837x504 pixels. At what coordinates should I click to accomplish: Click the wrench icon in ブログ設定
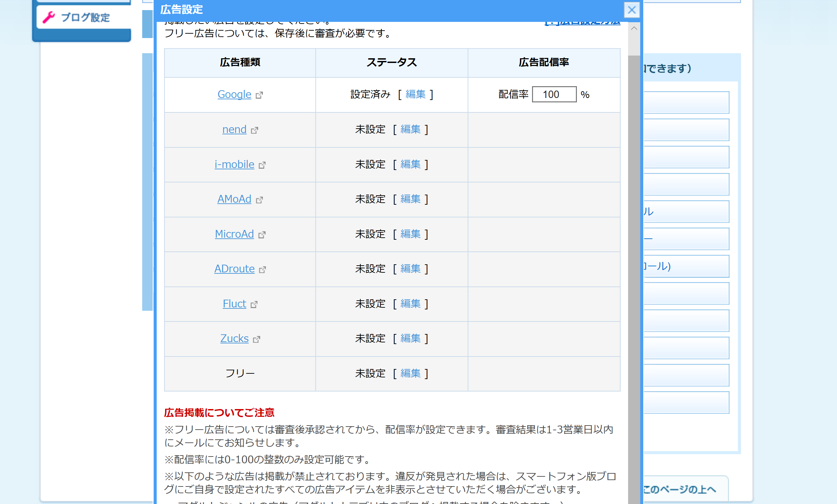coord(49,17)
